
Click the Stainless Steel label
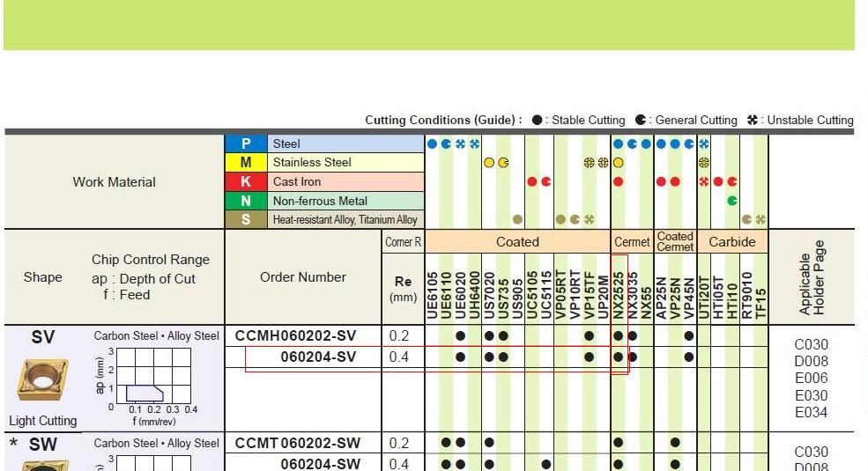click(312, 163)
